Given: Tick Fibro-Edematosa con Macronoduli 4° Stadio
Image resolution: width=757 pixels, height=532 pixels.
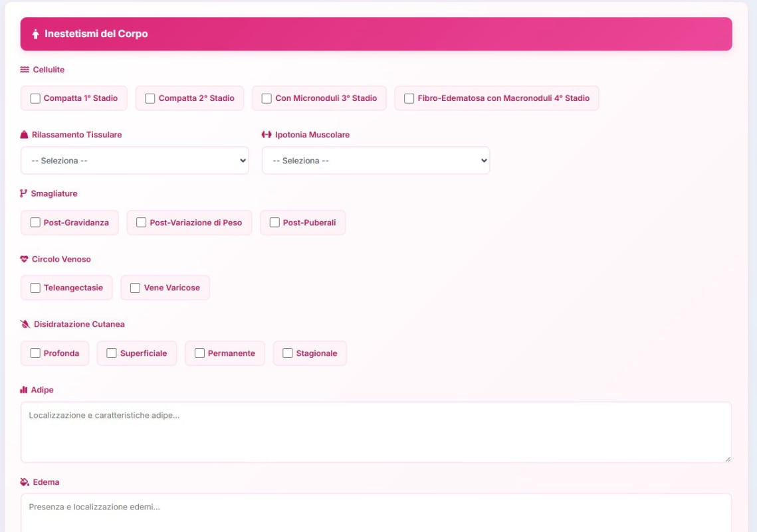Looking at the screenshot, I should pos(409,98).
